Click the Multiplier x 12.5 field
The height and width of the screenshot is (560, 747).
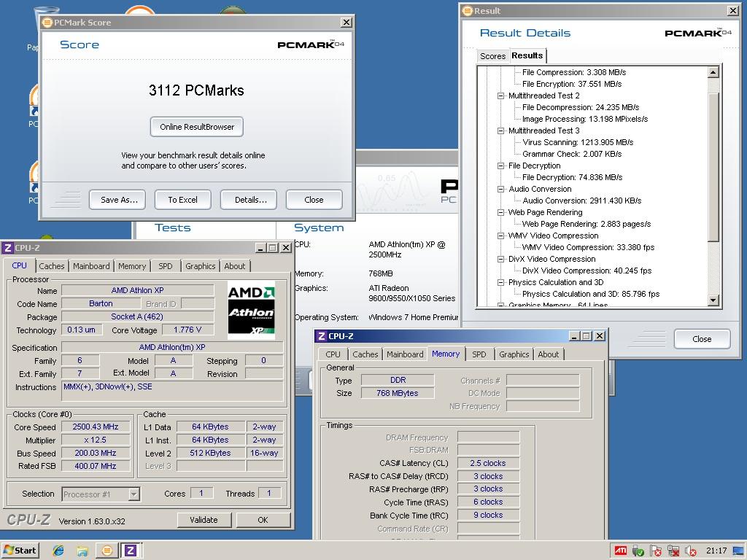coord(96,440)
